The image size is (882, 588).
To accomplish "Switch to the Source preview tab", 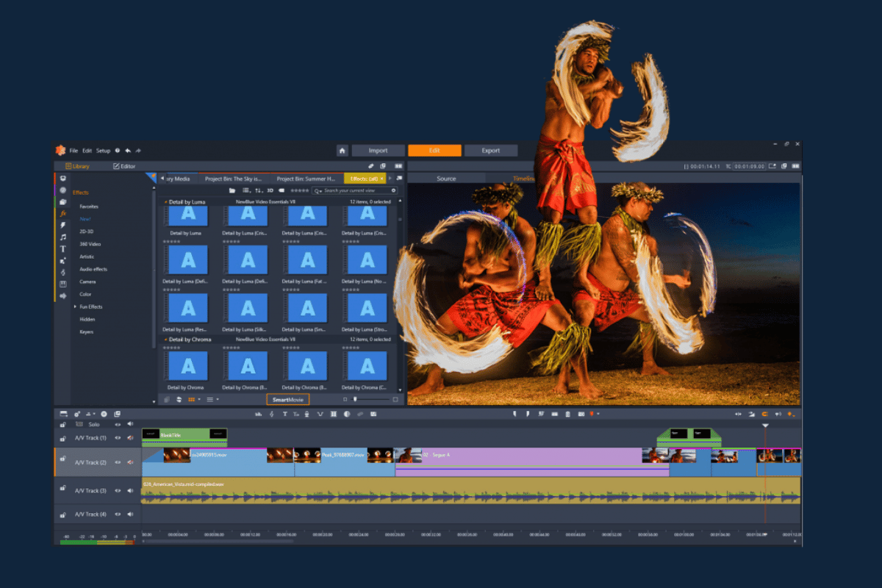I will 446,179.
